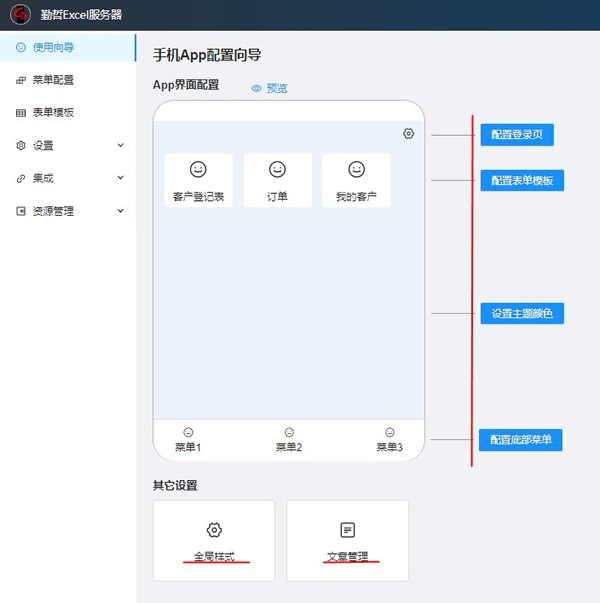Open 表单模板 in the sidebar

pos(53,113)
